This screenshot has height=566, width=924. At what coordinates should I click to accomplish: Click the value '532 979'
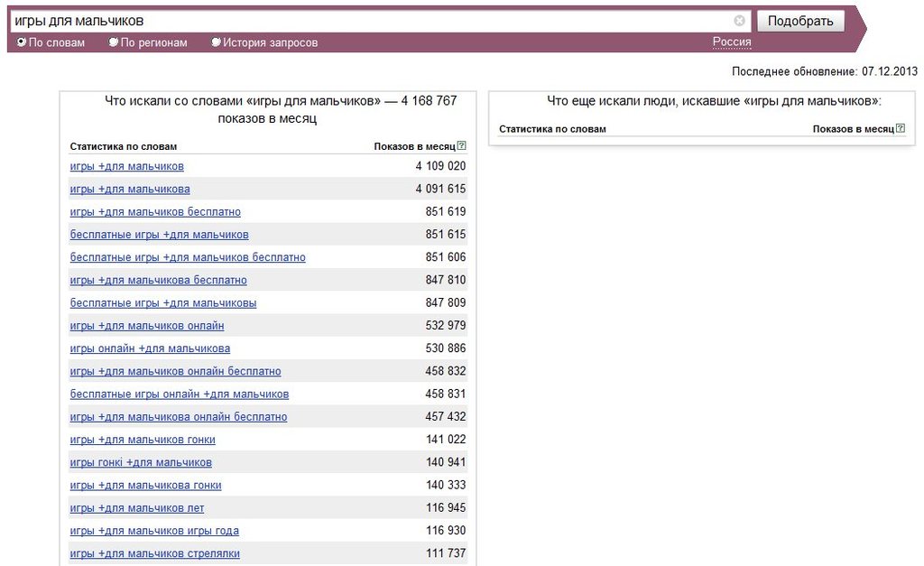coord(446,326)
